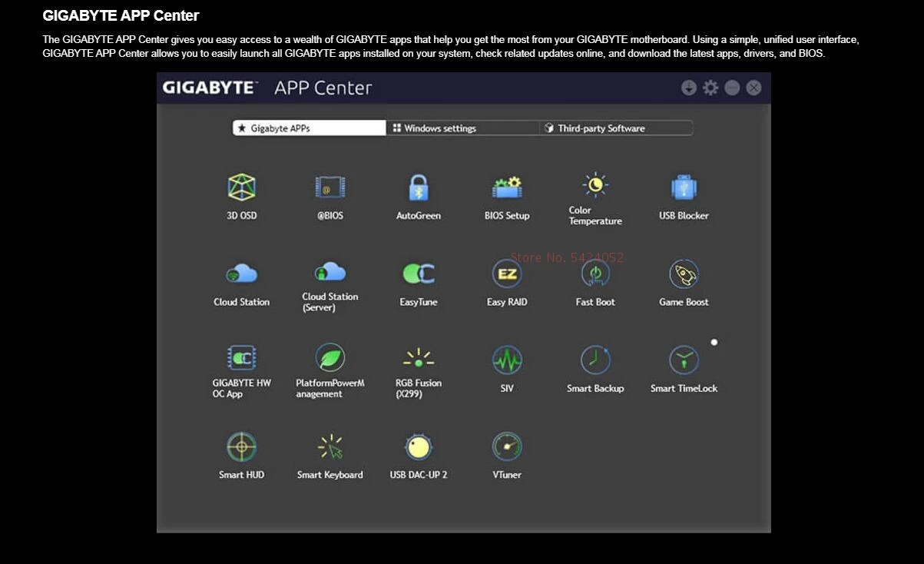Open PlatformPowerManagement leaf icon
924x564 pixels.
point(330,357)
